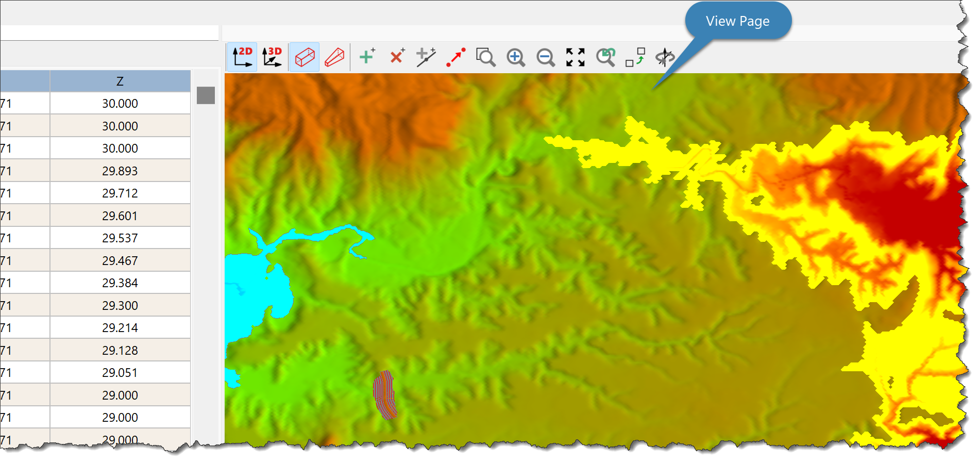Screen dimensions: 980x462
Task: Click the previous zoom magnifier icon
Action: pyautogui.click(x=605, y=57)
